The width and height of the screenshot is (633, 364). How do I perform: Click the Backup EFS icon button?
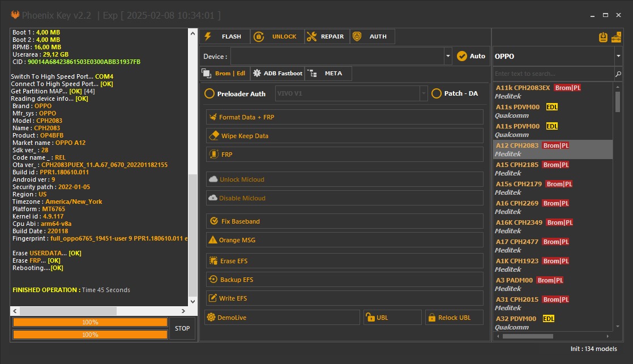211,279
